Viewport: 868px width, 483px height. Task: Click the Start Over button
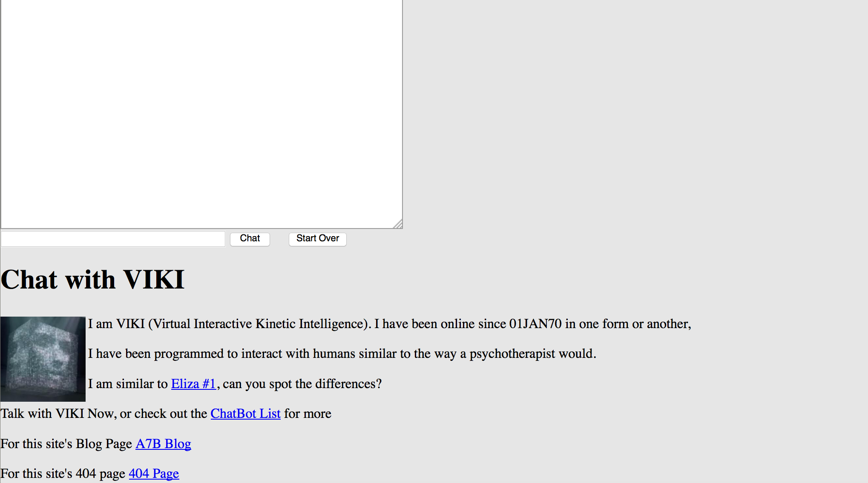[317, 238]
